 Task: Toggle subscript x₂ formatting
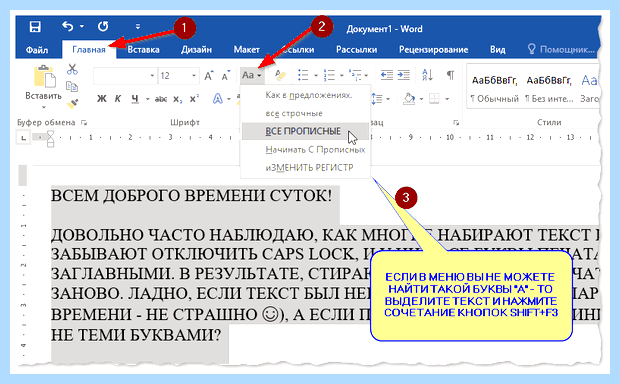178,99
